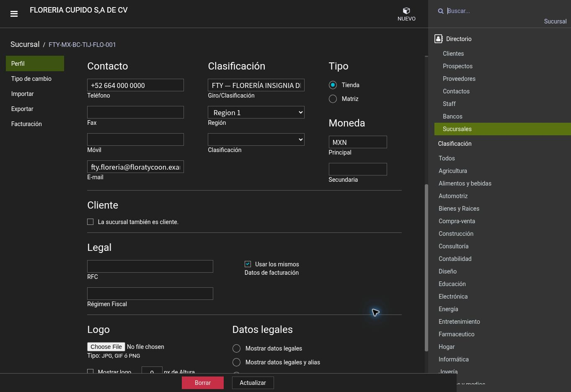Filter by Consultoría classification
The height and width of the screenshot is (392, 571).
pos(453,246)
